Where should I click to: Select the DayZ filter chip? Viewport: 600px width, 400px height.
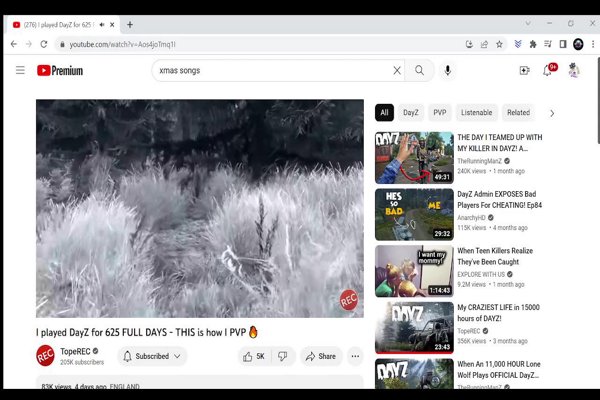coord(411,113)
